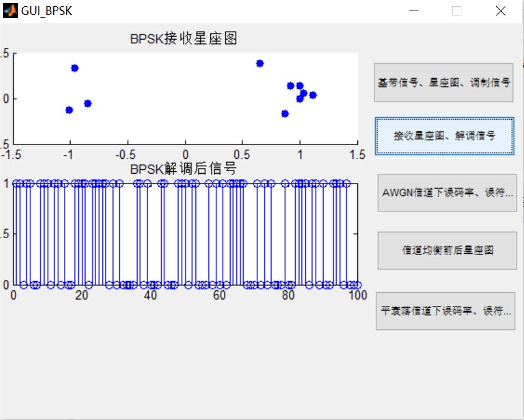This screenshot has height=420, width=524.
Task: Click the 接收星座图、解调信号 button
Action: point(445,136)
